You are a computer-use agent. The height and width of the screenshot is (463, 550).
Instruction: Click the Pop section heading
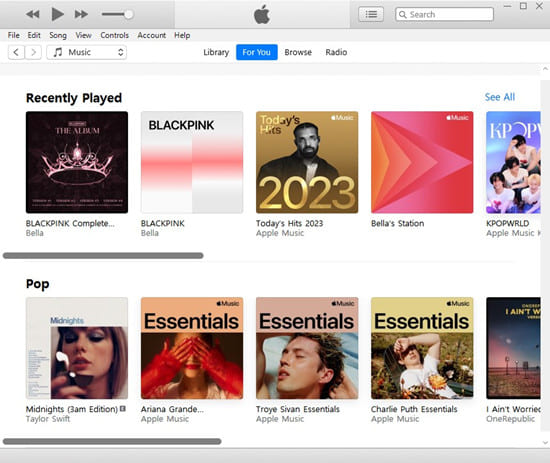coord(38,284)
